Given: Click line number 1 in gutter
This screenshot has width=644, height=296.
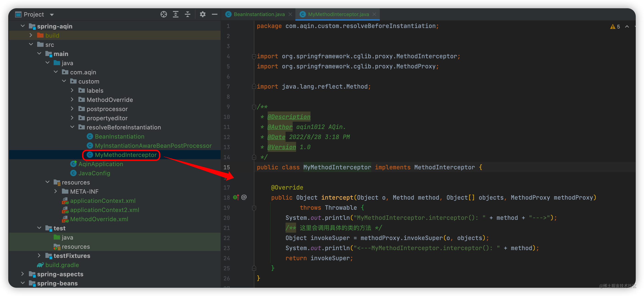Looking at the screenshot, I should (x=228, y=26).
